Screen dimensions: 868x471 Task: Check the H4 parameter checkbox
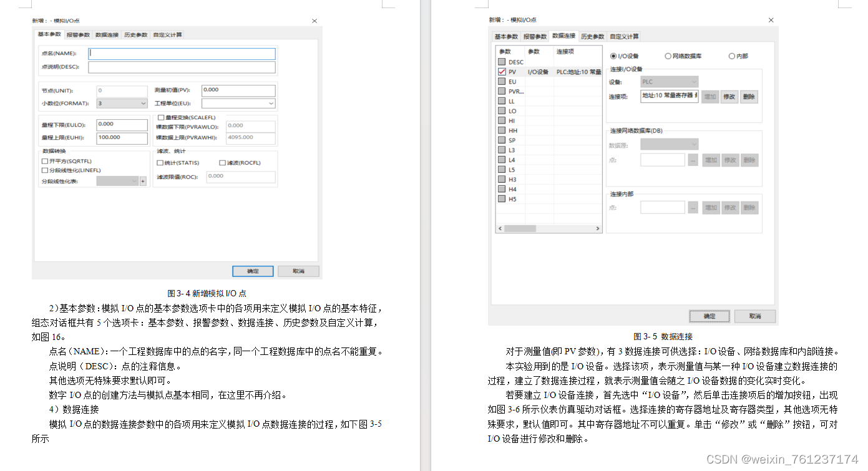pyautogui.click(x=502, y=189)
